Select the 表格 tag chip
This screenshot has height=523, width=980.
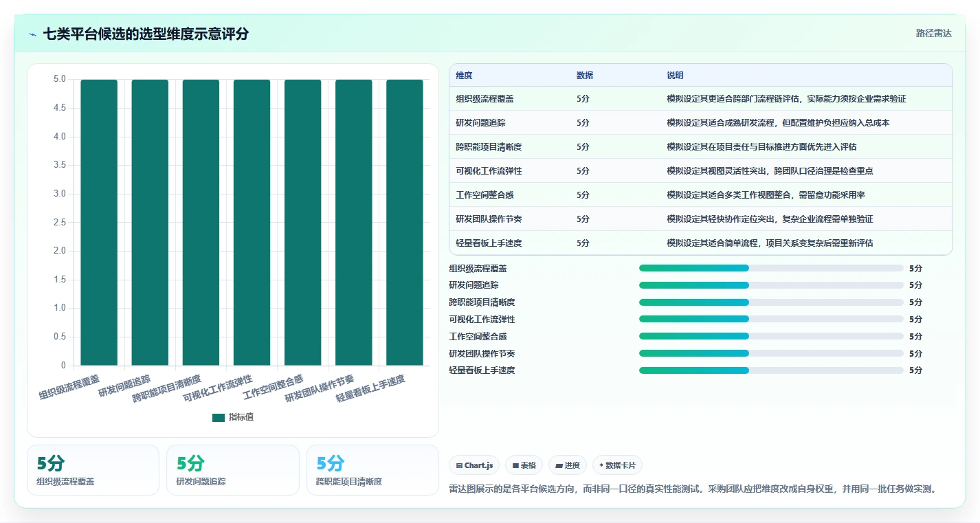(x=524, y=465)
